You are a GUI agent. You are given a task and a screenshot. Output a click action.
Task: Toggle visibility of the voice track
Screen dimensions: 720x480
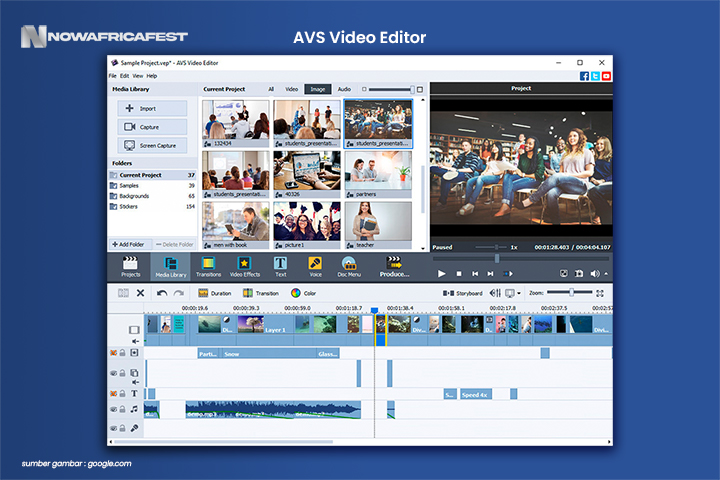tap(113, 428)
